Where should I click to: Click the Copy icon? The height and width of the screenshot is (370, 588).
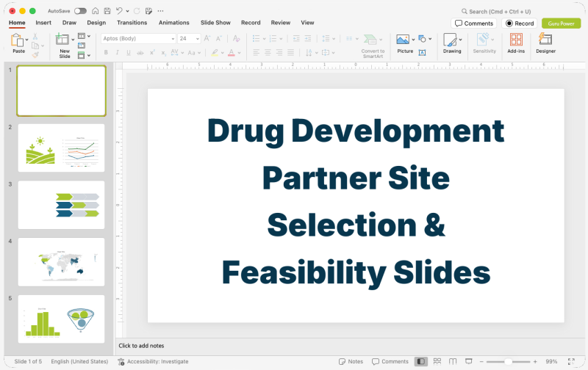(x=35, y=46)
